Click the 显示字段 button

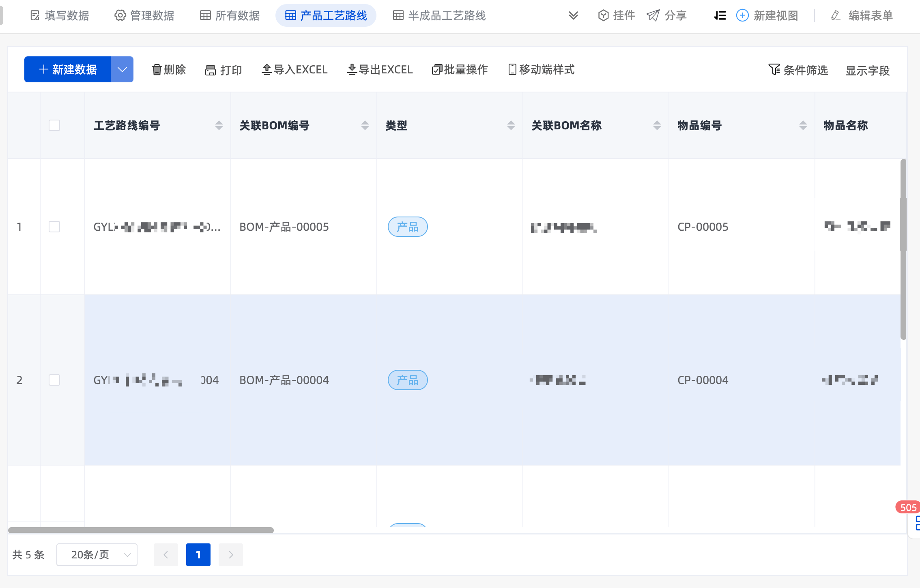[x=867, y=70]
